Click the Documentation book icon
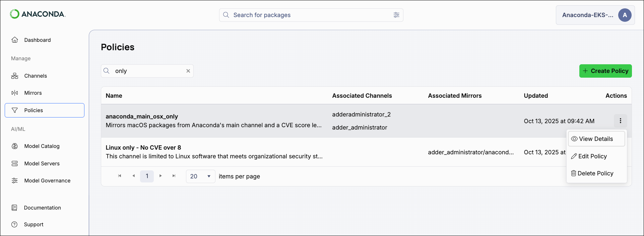The image size is (644, 236). (x=14, y=208)
